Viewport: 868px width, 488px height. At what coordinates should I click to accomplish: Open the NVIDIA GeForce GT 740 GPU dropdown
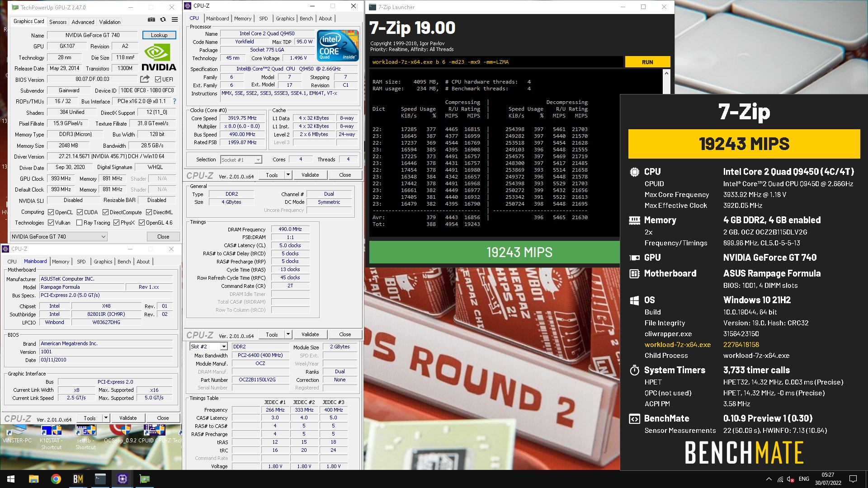pyautogui.click(x=59, y=236)
